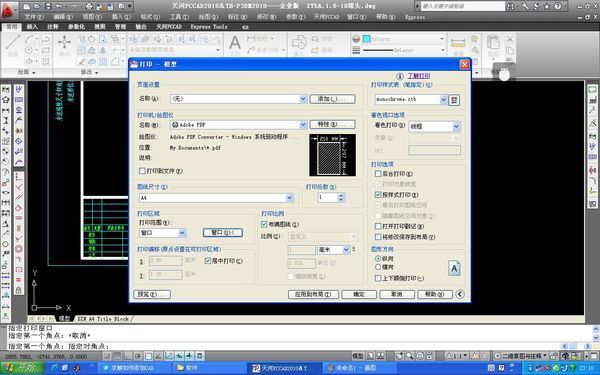The image size is (600, 375).
Task: Open the page setup 名称 dropdown
Action: tap(303, 99)
